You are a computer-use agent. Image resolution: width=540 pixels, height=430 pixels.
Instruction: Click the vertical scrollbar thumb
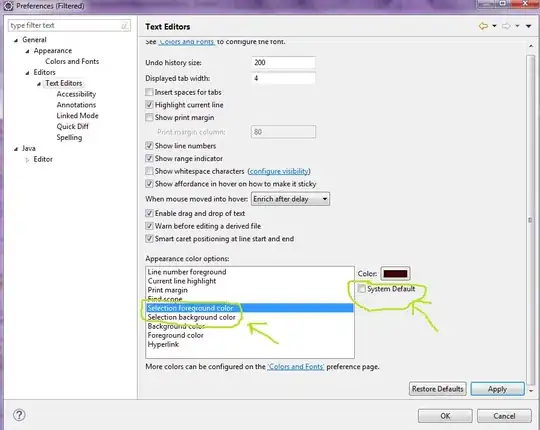click(x=530, y=219)
